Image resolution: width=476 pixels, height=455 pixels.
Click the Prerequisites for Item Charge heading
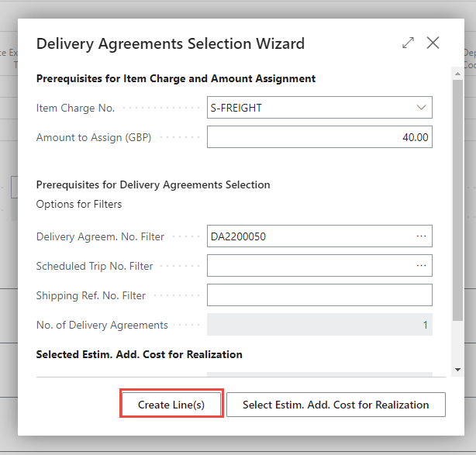[176, 78]
